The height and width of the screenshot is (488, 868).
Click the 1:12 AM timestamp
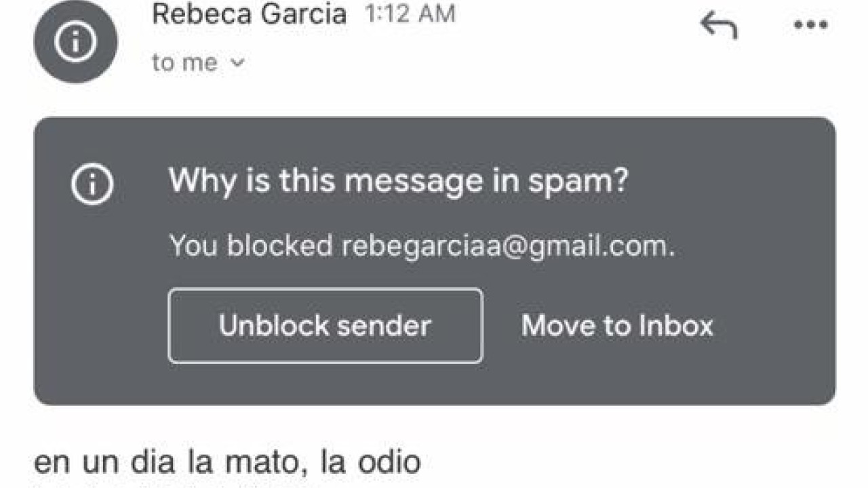pyautogui.click(x=410, y=14)
